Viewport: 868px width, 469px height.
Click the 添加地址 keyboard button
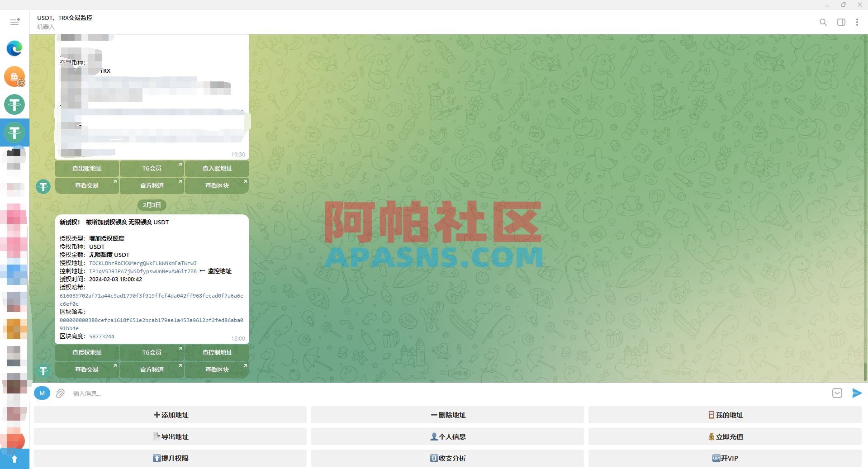click(x=171, y=415)
